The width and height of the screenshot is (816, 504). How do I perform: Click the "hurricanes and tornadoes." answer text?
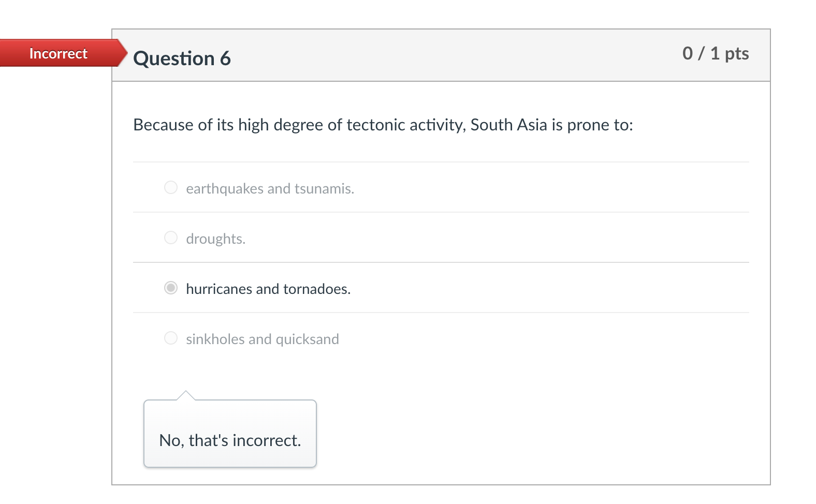click(268, 289)
